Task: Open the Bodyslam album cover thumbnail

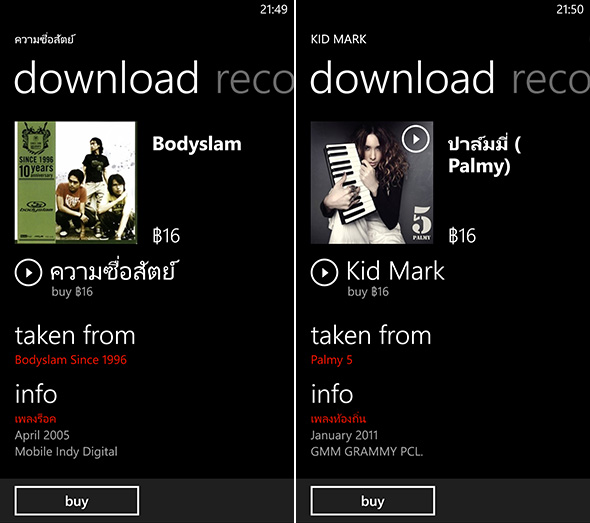Action: [x=76, y=182]
